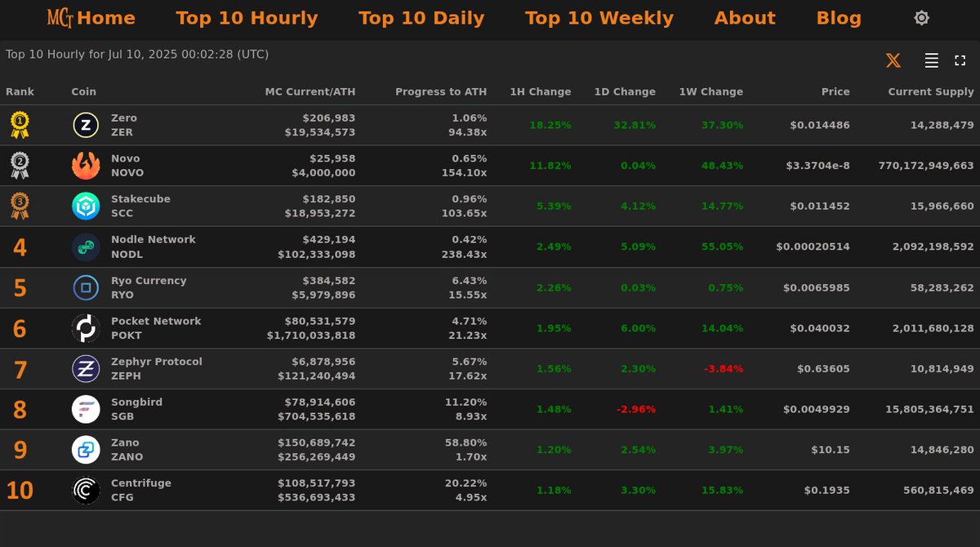Open the Top 10 Weekly page
The image size is (980, 547).
tap(599, 17)
